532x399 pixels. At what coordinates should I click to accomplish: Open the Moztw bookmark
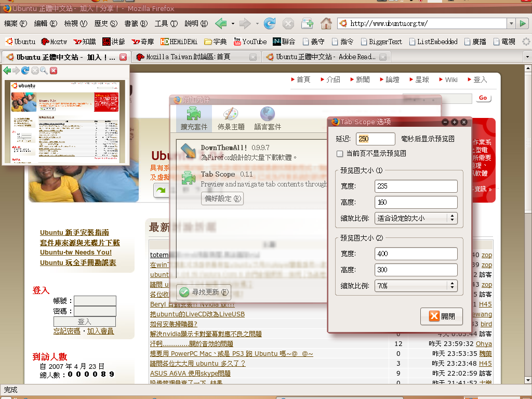point(54,42)
